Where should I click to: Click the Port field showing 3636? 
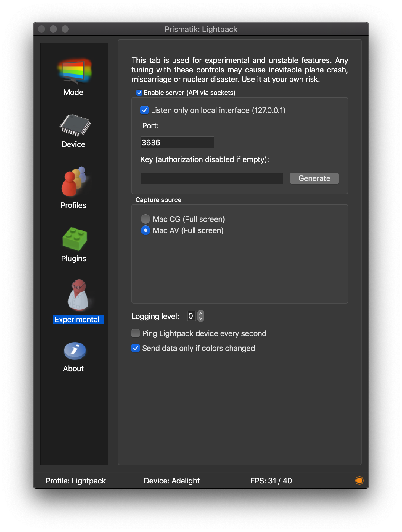click(x=177, y=142)
